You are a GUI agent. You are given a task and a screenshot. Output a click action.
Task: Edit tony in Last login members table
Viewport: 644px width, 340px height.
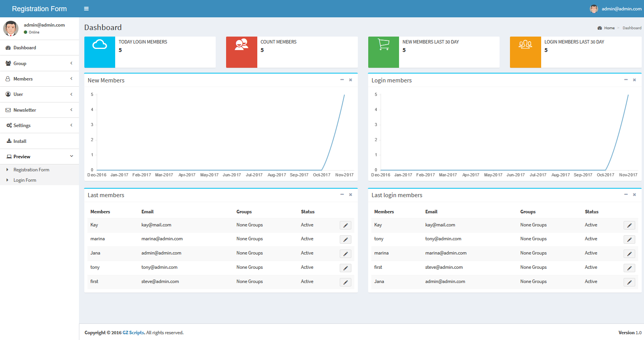tap(629, 240)
